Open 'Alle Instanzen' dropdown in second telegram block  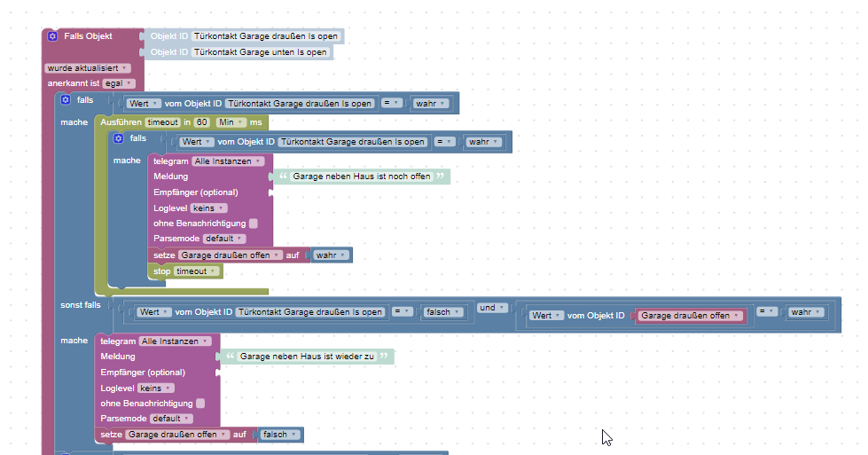pos(175,342)
